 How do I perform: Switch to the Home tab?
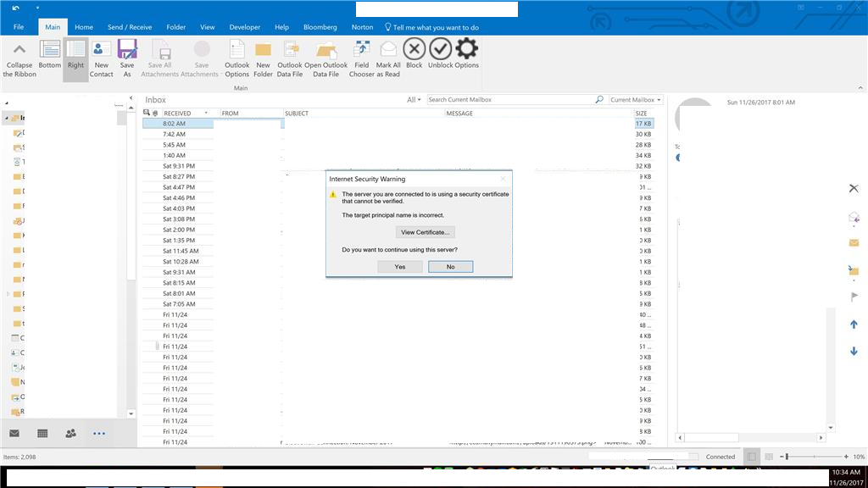[x=84, y=27]
